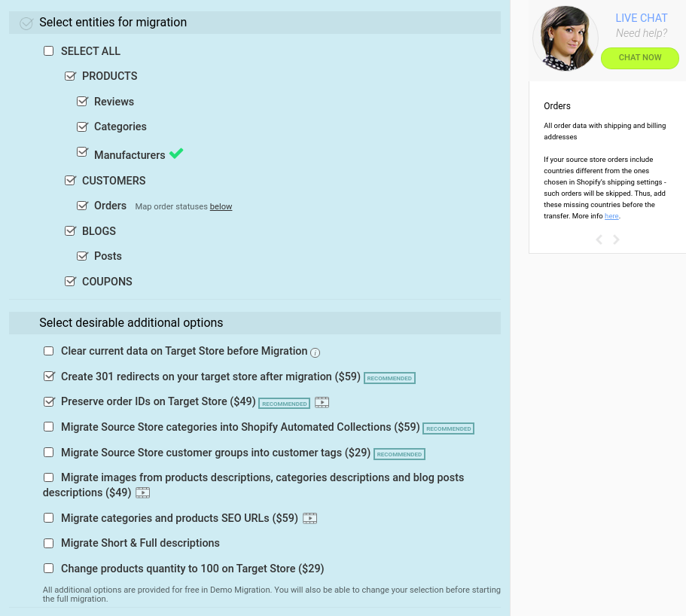
Task: Enable Clear current data on Target Store
Action: coord(49,351)
